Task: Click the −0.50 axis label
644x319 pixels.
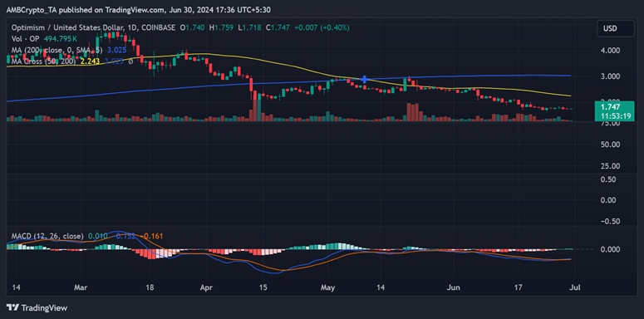Action: pos(610,221)
